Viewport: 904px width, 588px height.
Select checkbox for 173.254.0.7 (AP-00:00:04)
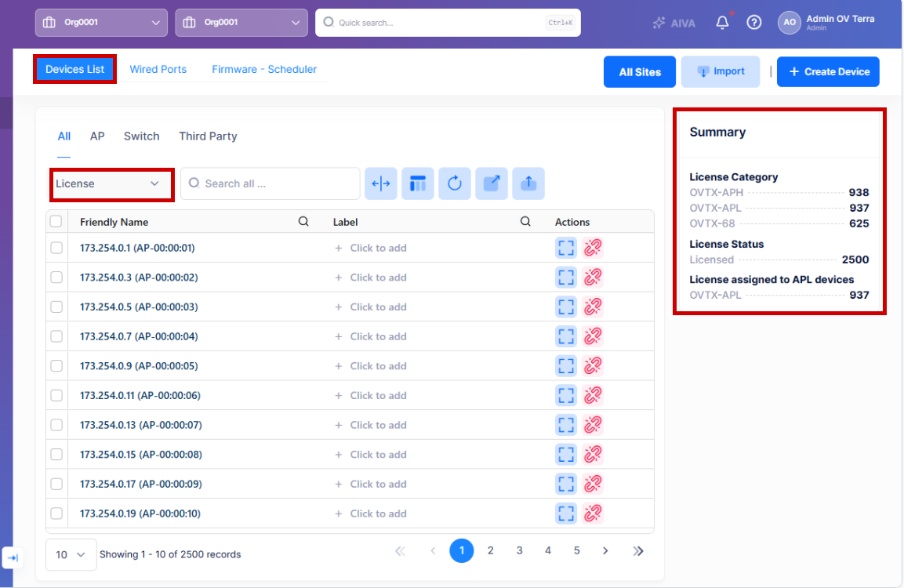(56, 336)
